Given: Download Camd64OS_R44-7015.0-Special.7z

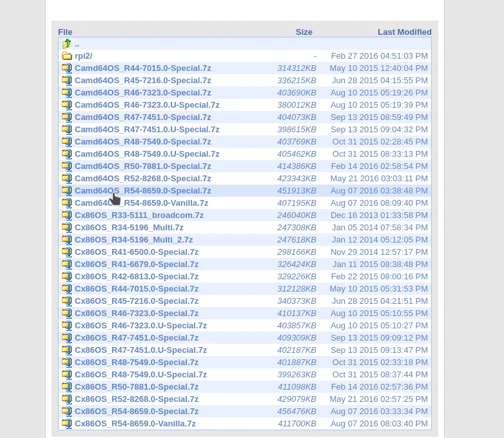Looking at the screenshot, I should click(x=142, y=68).
